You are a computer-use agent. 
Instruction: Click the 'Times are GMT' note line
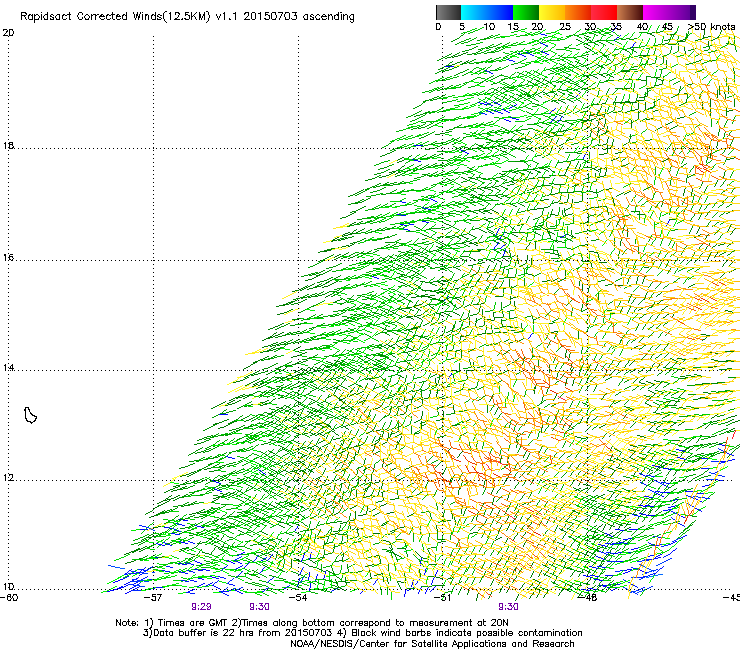312,623
